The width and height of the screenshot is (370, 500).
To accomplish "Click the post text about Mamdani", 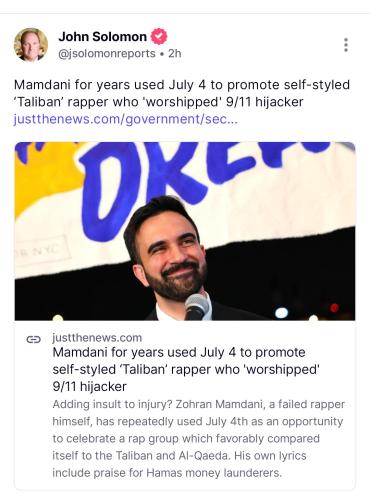I will (182, 93).
